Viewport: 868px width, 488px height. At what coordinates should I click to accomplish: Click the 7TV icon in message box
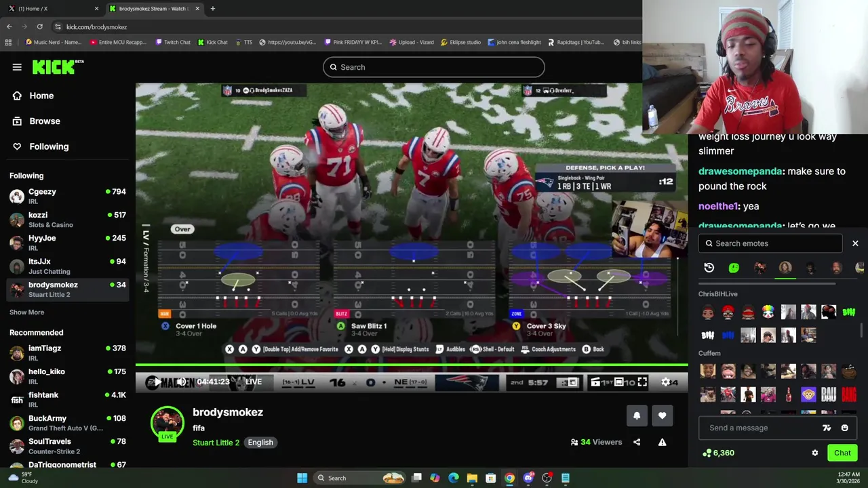(x=827, y=428)
